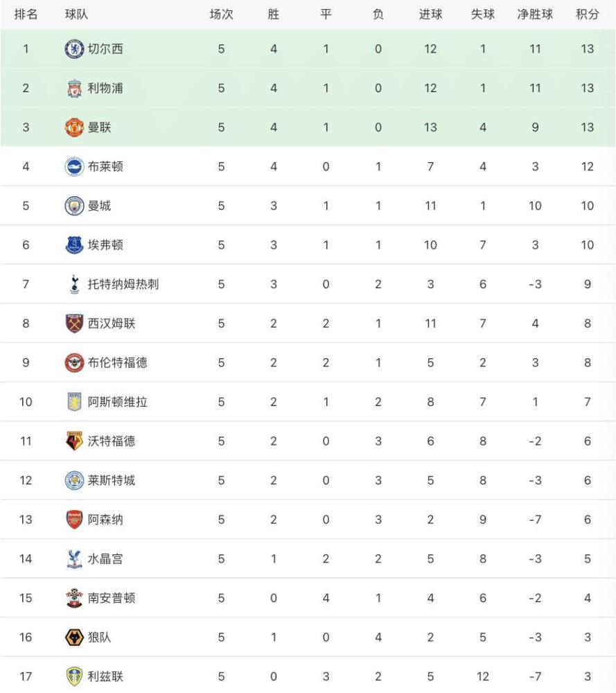Click the Manchester City badge icon

74,206
